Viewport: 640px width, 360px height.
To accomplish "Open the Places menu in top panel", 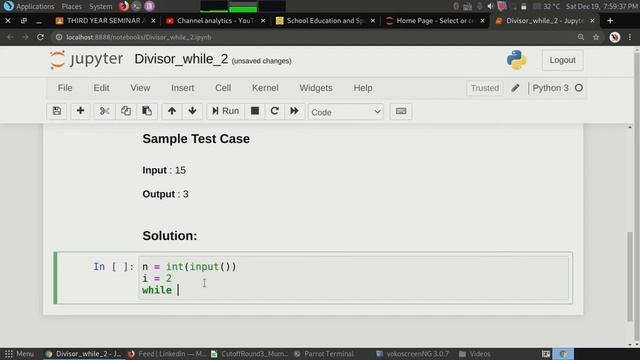I will click(71, 6).
